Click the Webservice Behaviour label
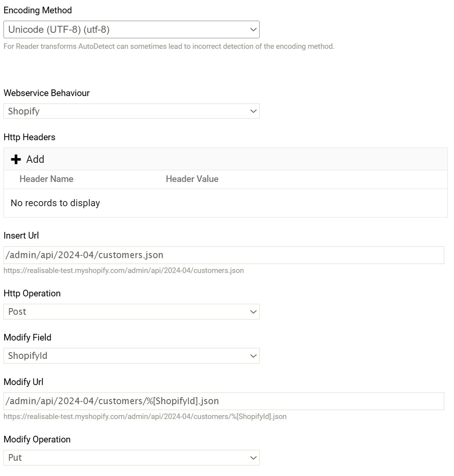 tap(46, 93)
